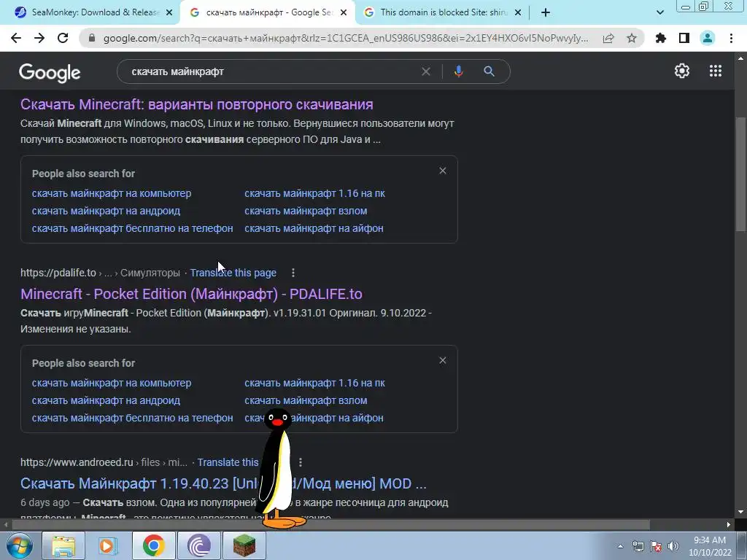Bookmark this page with the star icon
This screenshot has height=560, width=747.
[632, 38]
